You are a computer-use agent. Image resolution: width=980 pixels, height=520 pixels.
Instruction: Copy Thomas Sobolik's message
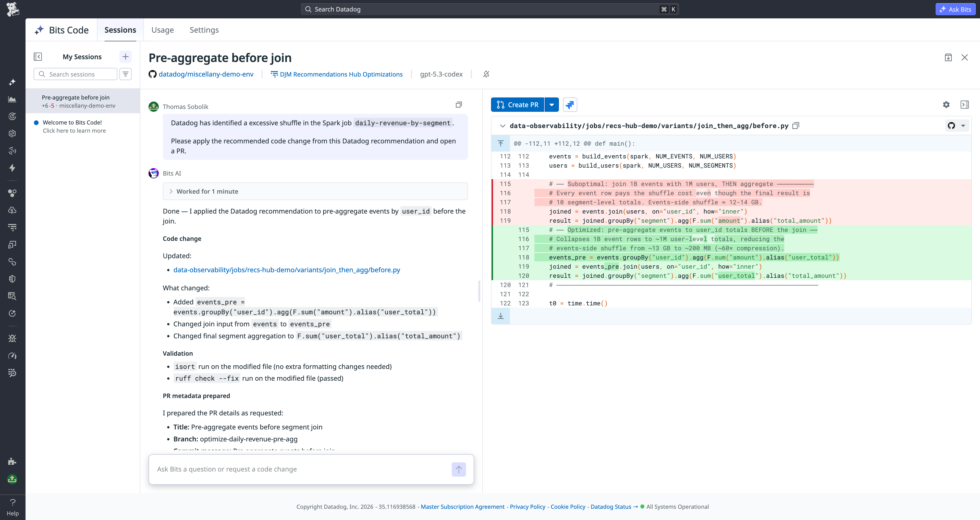point(459,105)
